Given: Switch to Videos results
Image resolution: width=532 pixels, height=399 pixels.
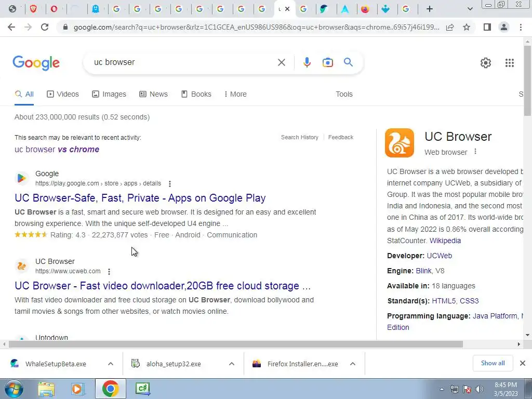Looking at the screenshot, I should pyautogui.click(x=63, y=95).
